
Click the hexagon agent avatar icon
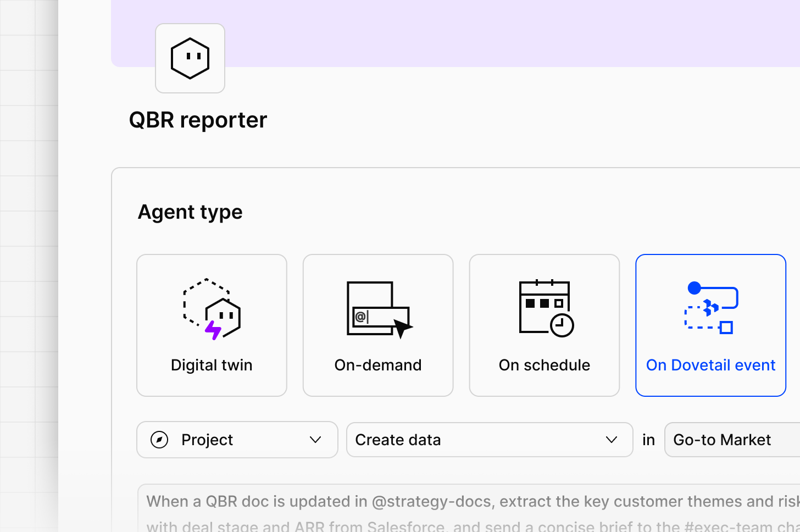(x=190, y=58)
